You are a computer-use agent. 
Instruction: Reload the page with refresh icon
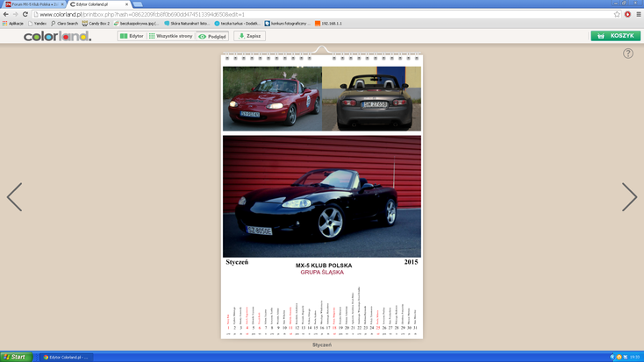pos(25,14)
